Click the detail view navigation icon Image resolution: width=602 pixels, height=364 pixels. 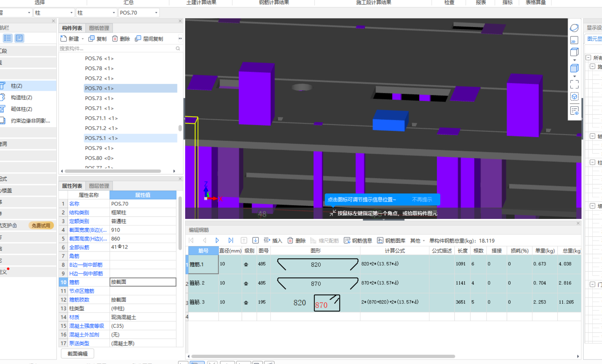(x=19, y=38)
